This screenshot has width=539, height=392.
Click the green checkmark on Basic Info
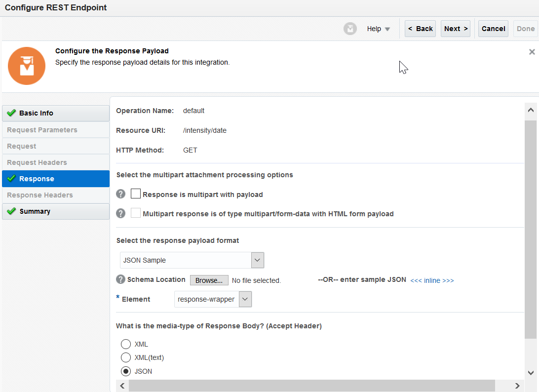pyautogui.click(x=11, y=113)
